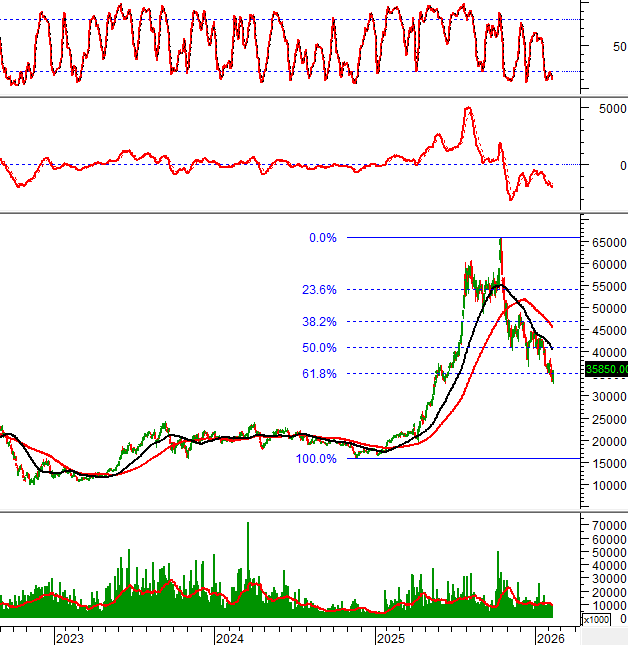The width and height of the screenshot is (628, 645).
Task: Click the blue 100.0% Fibonacci baseline
Action: pyautogui.click(x=460, y=459)
